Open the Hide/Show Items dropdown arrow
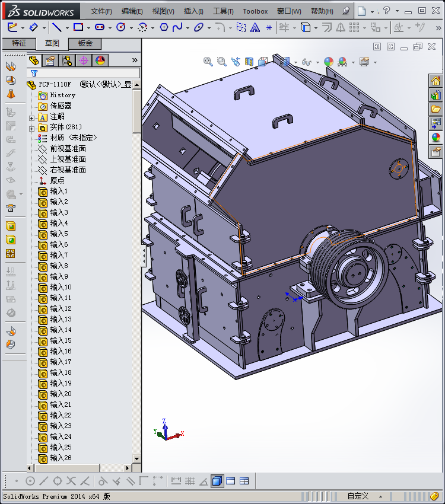Image resolution: width=445 pixels, height=504 pixels. (317, 62)
